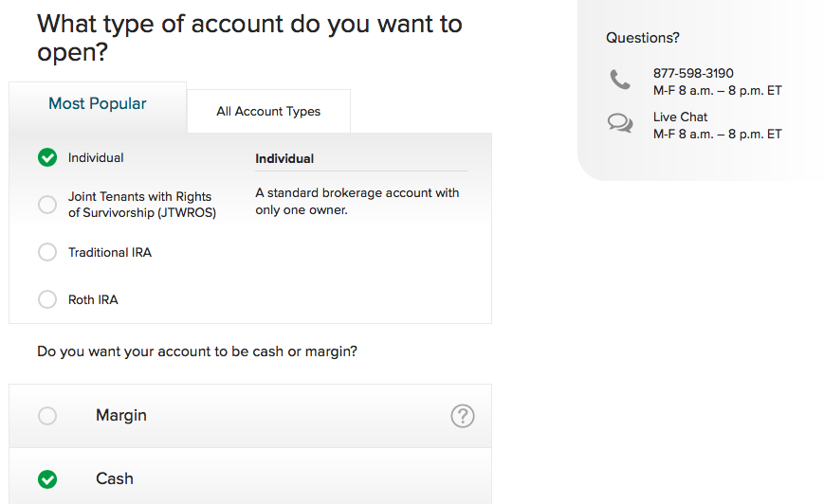Click the Cash option label

[x=115, y=479]
